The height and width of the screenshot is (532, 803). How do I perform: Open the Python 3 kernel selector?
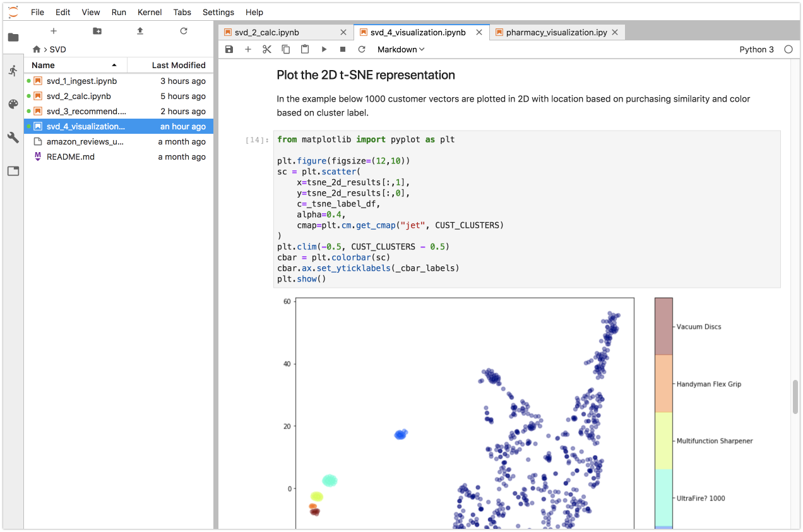pyautogui.click(x=756, y=49)
